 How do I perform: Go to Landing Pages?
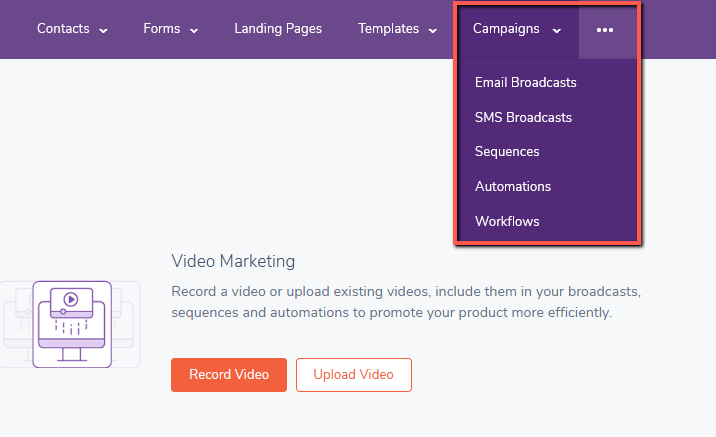278,28
